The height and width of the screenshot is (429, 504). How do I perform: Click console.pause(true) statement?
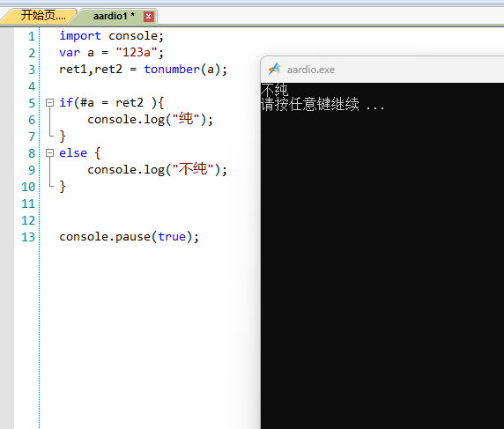(x=130, y=237)
